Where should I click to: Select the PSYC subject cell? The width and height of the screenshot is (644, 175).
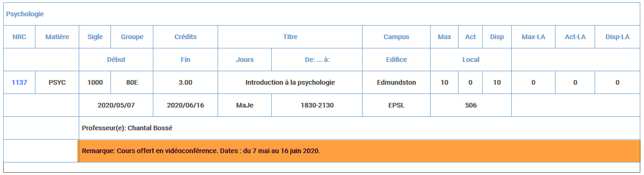(57, 82)
